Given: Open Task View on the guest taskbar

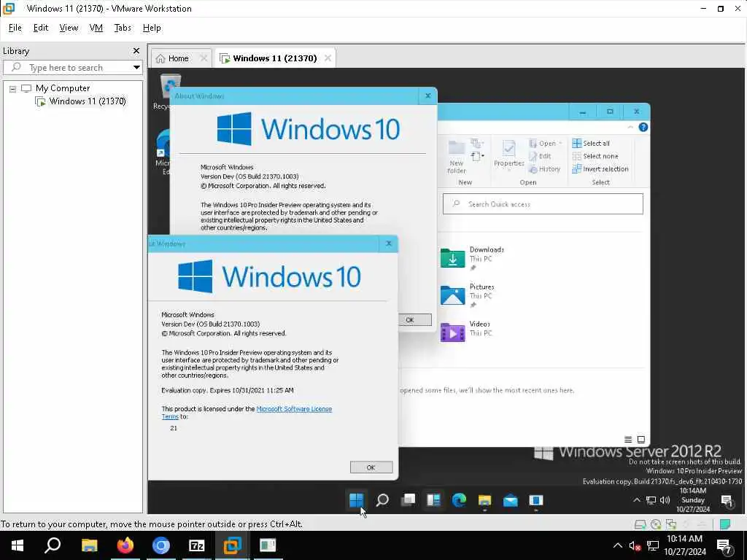Looking at the screenshot, I should [408, 499].
